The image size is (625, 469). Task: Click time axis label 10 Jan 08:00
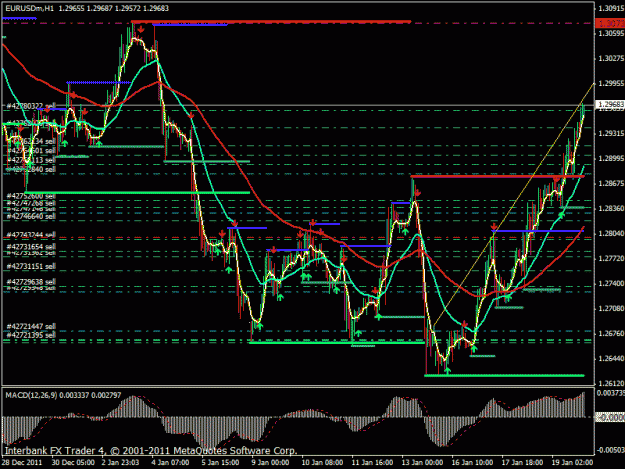322,463
